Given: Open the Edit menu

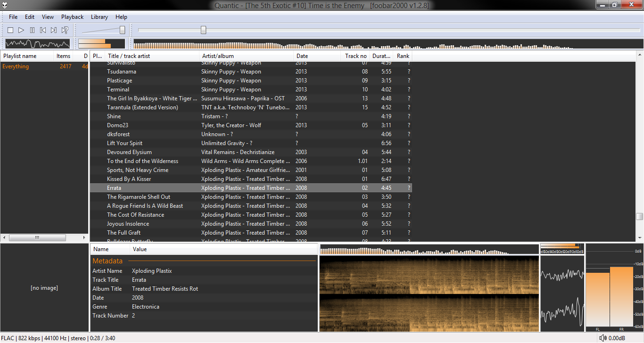Looking at the screenshot, I should 30,17.
